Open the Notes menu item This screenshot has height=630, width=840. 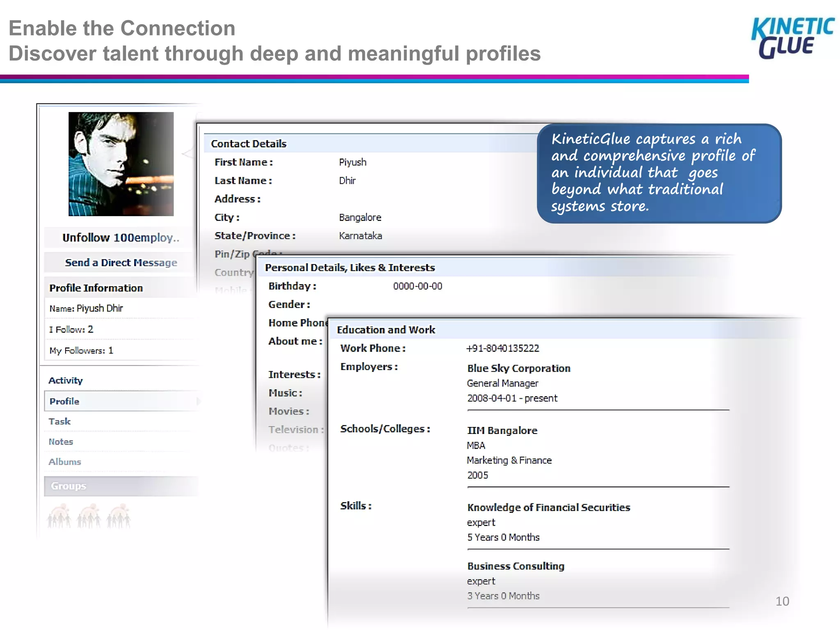click(x=61, y=442)
